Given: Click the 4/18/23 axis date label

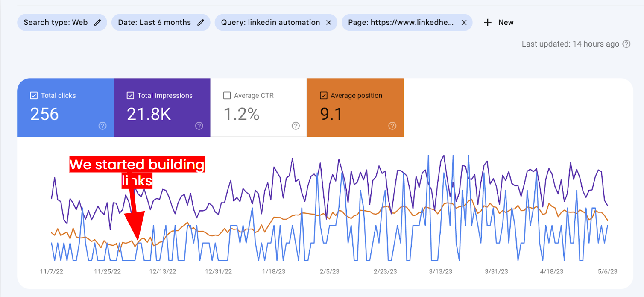Looking at the screenshot, I should pyautogui.click(x=552, y=271).
